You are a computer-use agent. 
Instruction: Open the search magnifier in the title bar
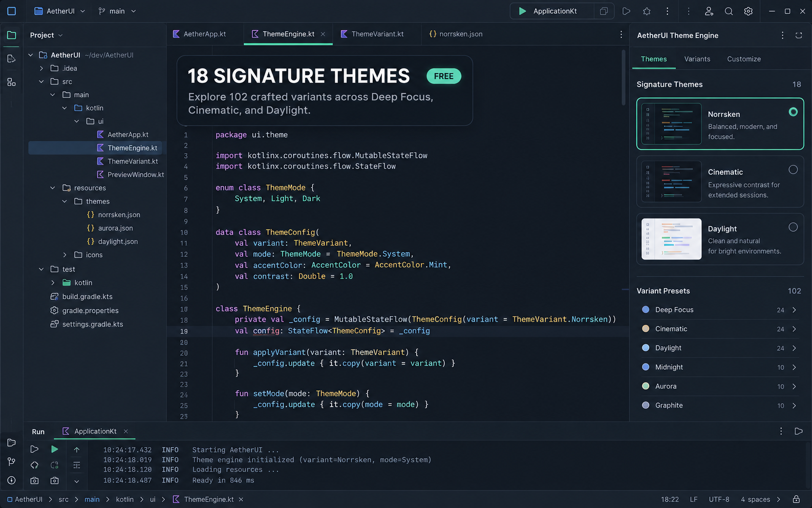(729, 11)
